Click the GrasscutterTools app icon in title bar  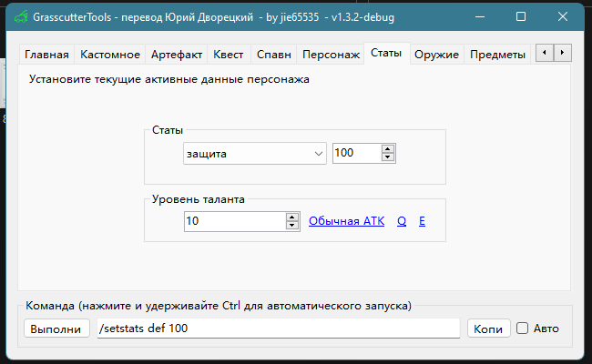[x=17, y=16]
